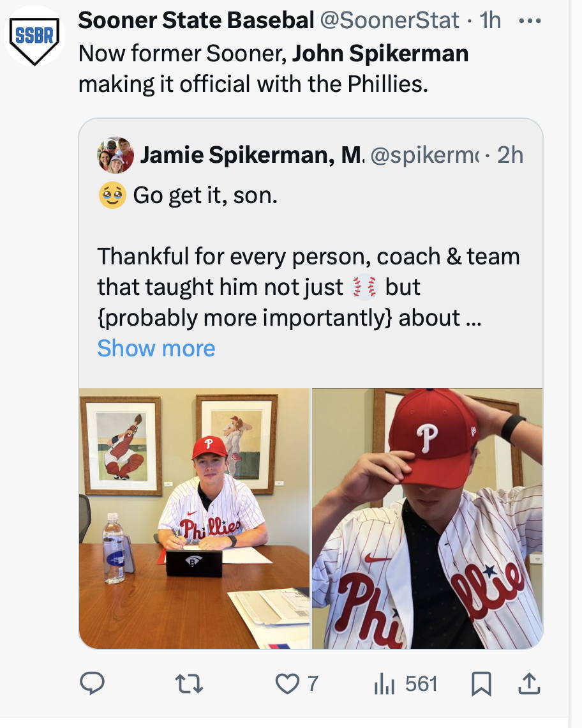Open the quoted post's 2h timestamp
Viewport: 582px width, 728px height.
(x=510, y=155)
